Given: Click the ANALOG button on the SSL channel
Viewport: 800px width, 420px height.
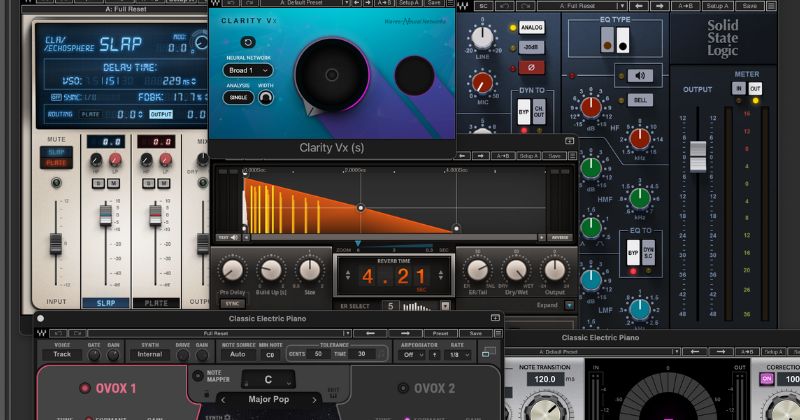Looking at the screenshot, I should click(531, 28).
